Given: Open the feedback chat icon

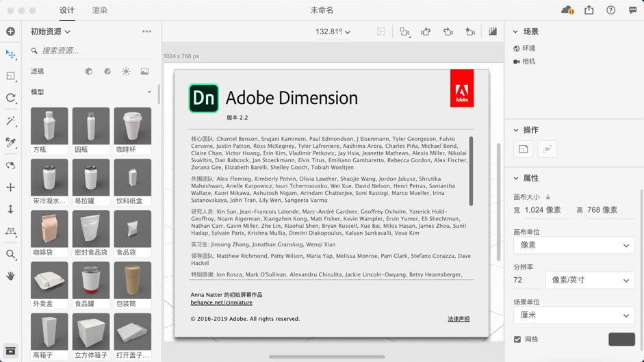Looking at the screenshot, I should tap(632, 10).
